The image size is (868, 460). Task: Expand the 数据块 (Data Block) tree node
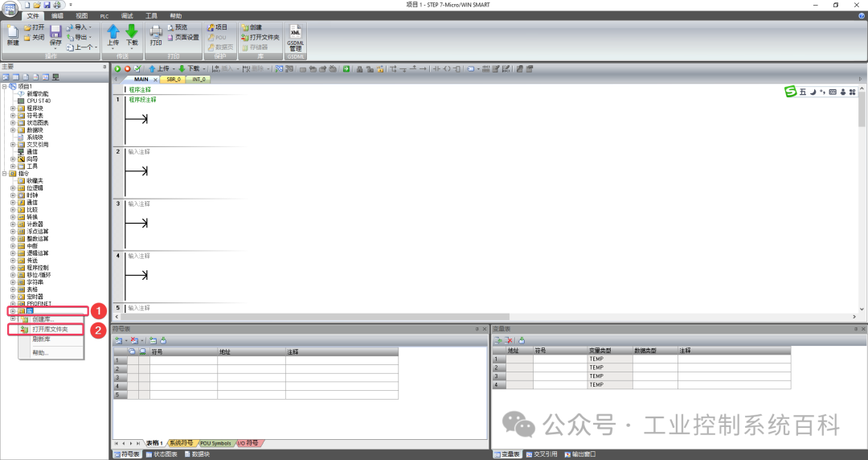(x=13, y=130)
